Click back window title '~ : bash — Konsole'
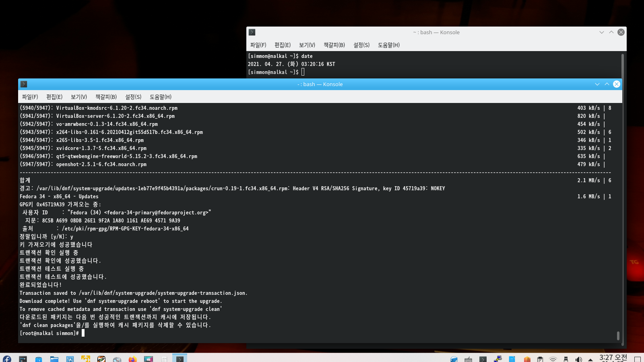The width and height of the screenshot is (644, 362). (436, 32)
